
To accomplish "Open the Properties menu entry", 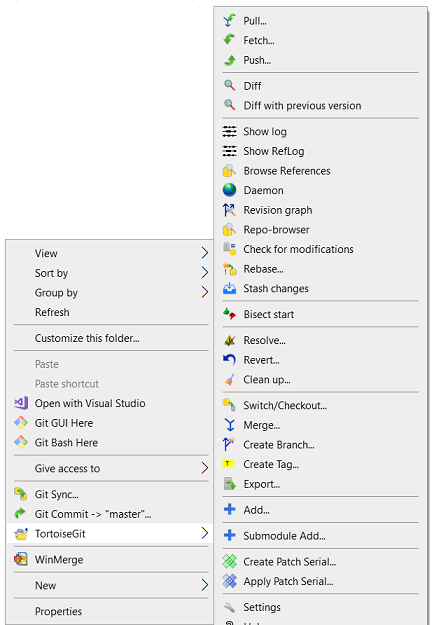I will pos(58,611).
